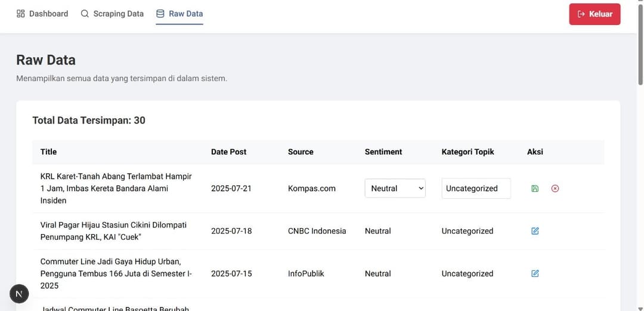
Task: Click the Aksi column header
Action: tap(535, 152)
